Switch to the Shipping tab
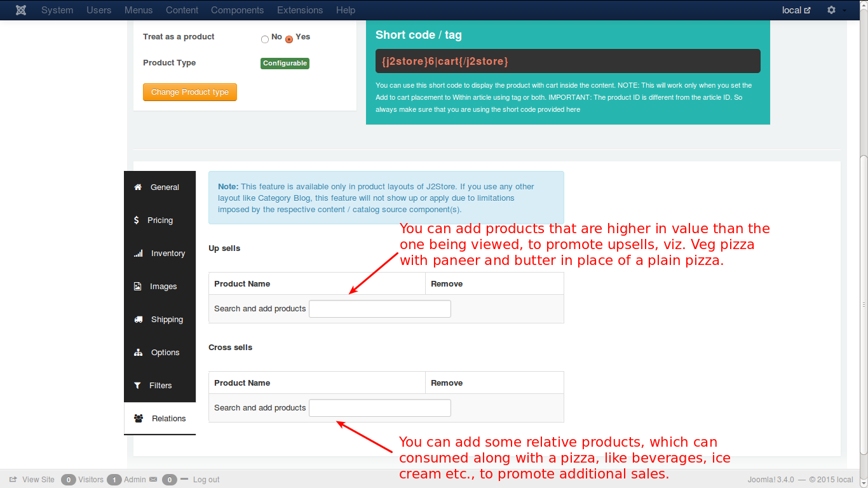 coord(159,320)
